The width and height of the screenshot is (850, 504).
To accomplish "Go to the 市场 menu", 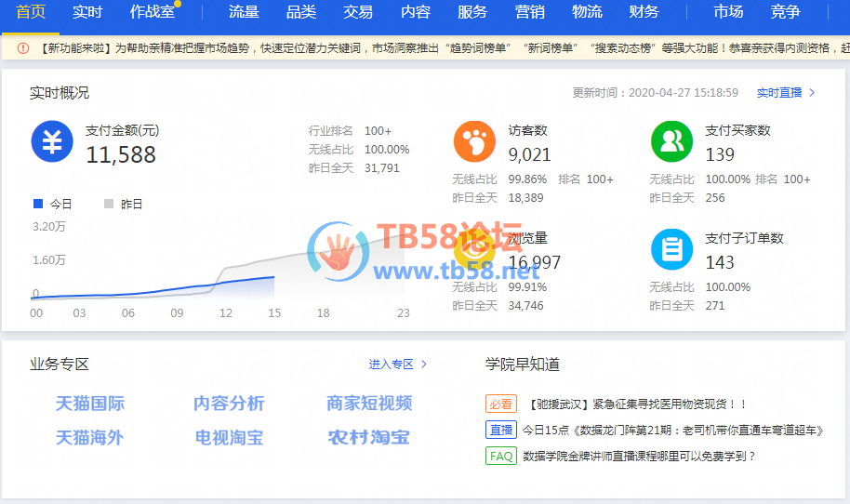I will click(x=728, y=11).
